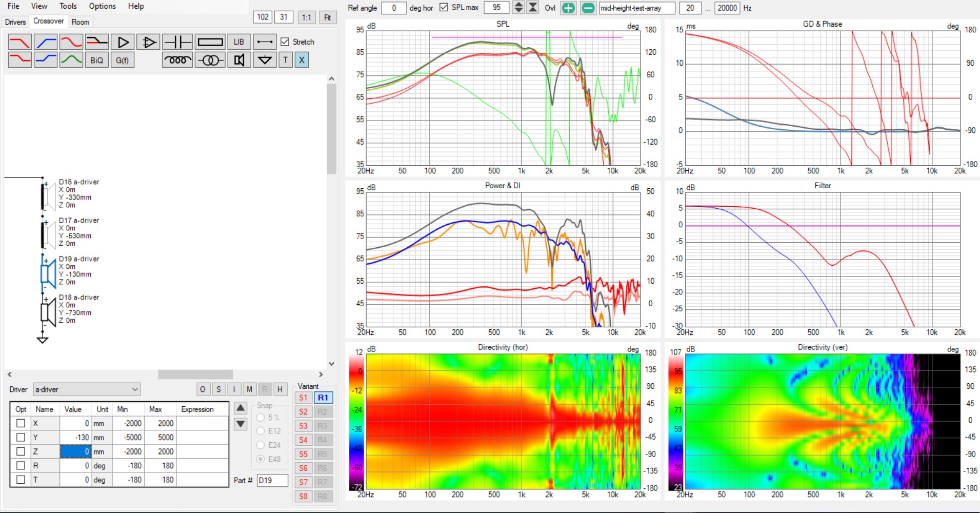Open the LIB component library
This screenshot has height=513, width=980.
pos(239,42)
